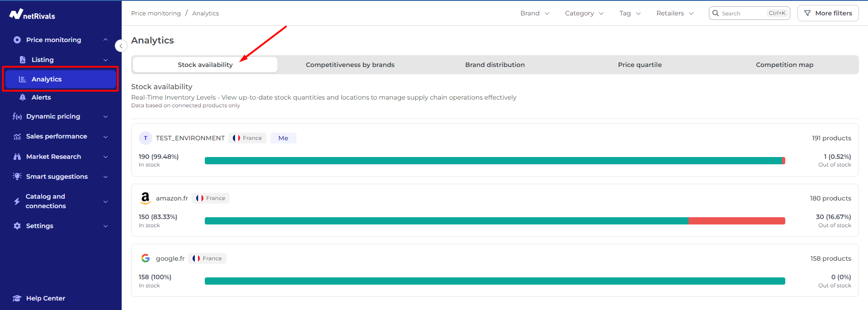Click the Help Center graduation cap icon
This screenshot has width=868, height=310.
click(17, 298)
